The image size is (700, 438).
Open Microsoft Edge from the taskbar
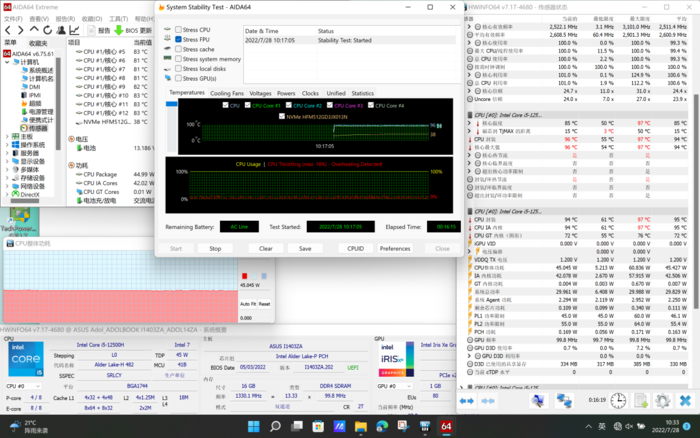pyautogui.click(x=382, y=426)
